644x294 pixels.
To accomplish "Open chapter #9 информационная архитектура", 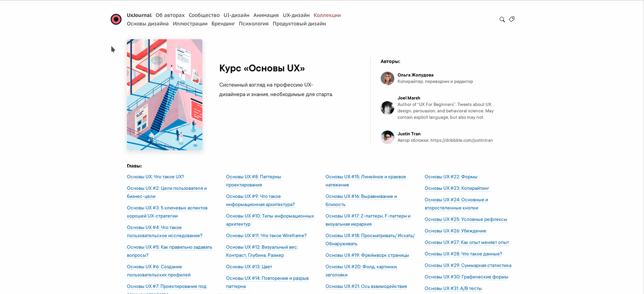I will click(x=260, y=200).
